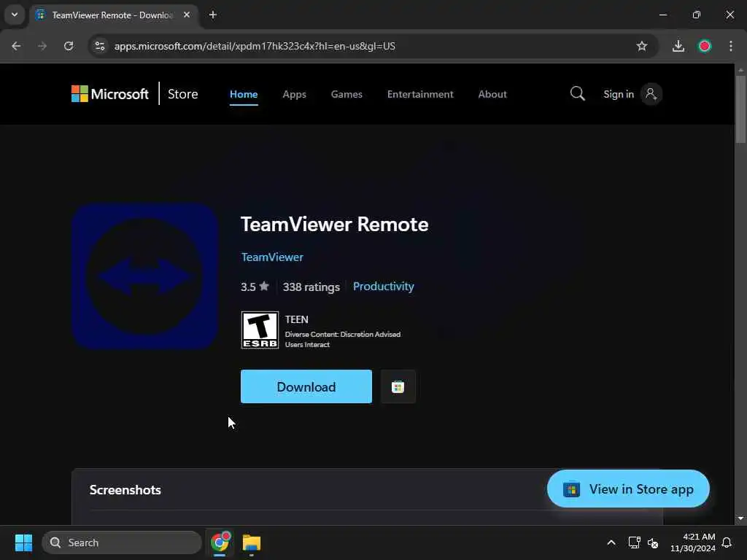Click the View in Store app button

coord(628,489)
